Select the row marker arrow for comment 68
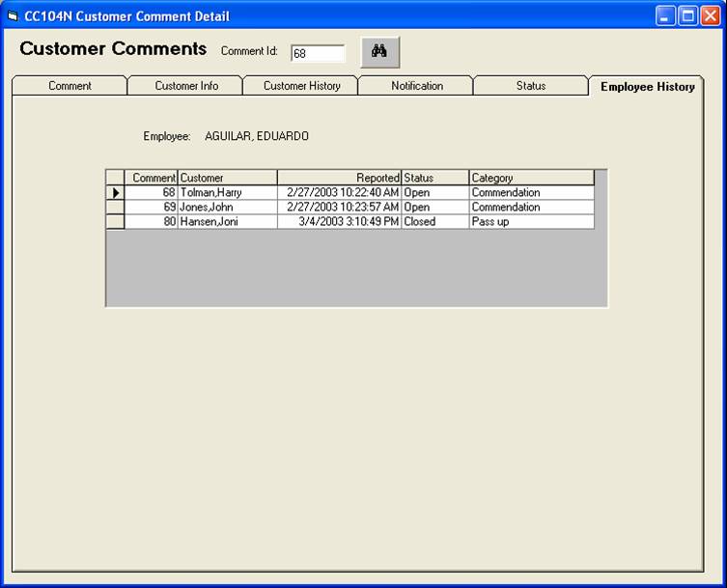This screenshot has height=588, width=727. 115,193
